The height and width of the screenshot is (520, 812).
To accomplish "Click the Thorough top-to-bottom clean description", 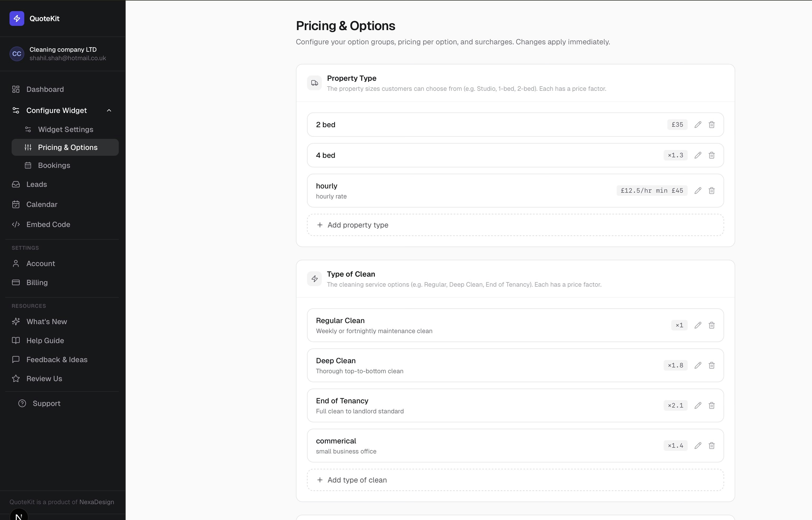I will pos(360,371).
